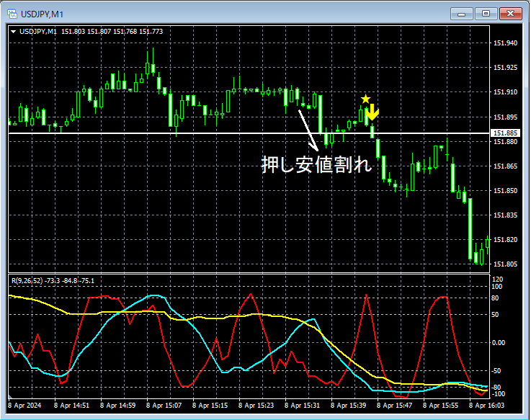The height and width of the screenshot is (420, 531).
Task: Click the 151.805 price scale value
Action: [x=505, y=264]
